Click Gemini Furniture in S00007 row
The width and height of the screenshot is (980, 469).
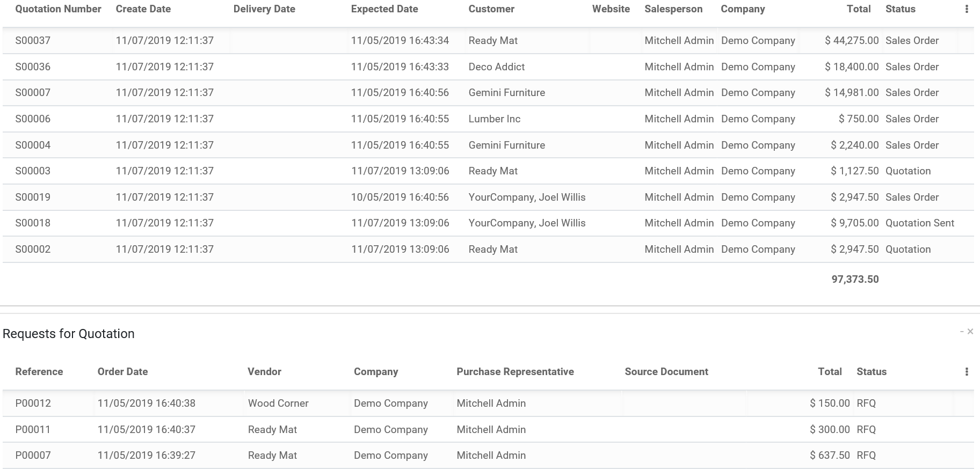click(507, 93)
